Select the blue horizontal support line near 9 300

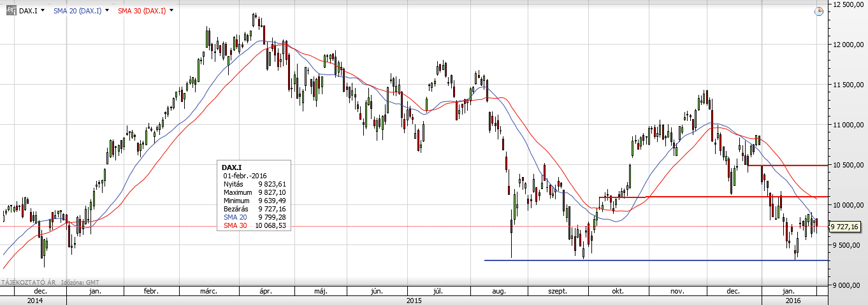coord(656,260)
